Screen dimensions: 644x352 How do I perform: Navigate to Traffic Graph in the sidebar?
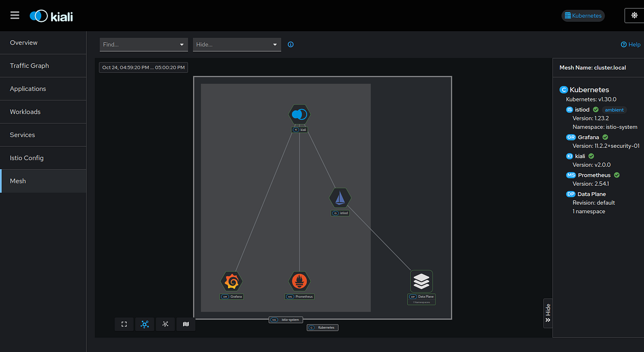30,65
